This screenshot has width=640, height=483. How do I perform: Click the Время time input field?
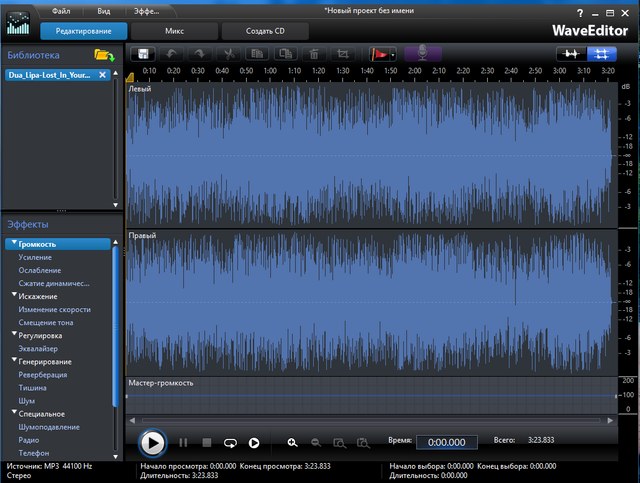[446, 442]
